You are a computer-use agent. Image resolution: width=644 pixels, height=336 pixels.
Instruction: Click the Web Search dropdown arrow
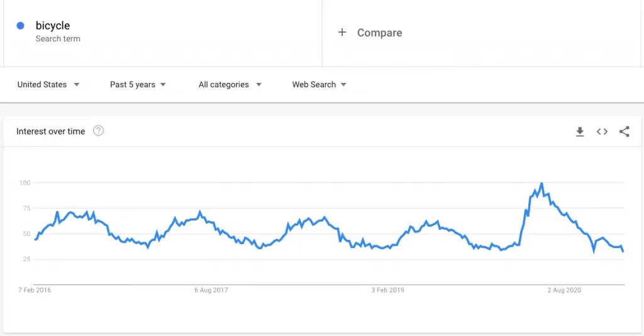[x=344, y=85]
